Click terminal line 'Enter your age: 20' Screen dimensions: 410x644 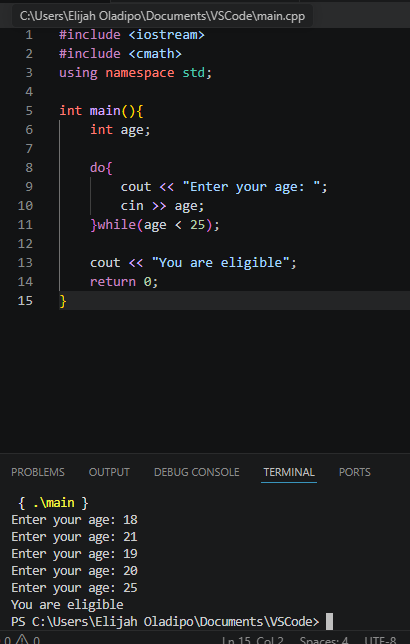[x=74, y=571]
